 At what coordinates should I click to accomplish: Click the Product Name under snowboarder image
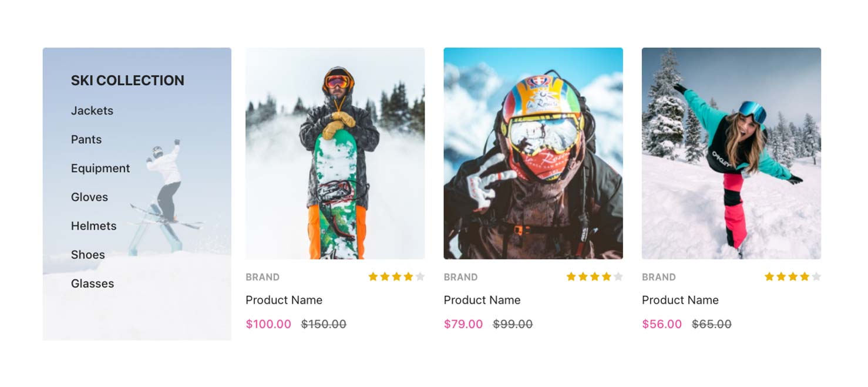pyautogui.click(x=284, y=300)
